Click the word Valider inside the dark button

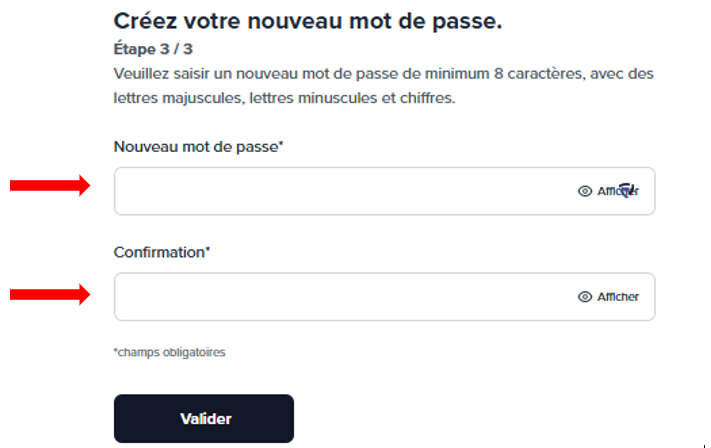point(206,419)
